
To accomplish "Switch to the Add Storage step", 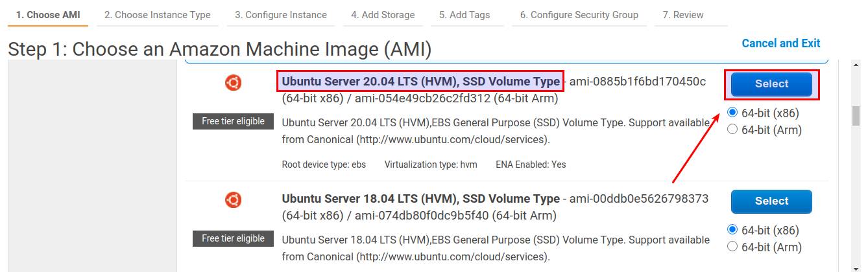I will [383, 15].
